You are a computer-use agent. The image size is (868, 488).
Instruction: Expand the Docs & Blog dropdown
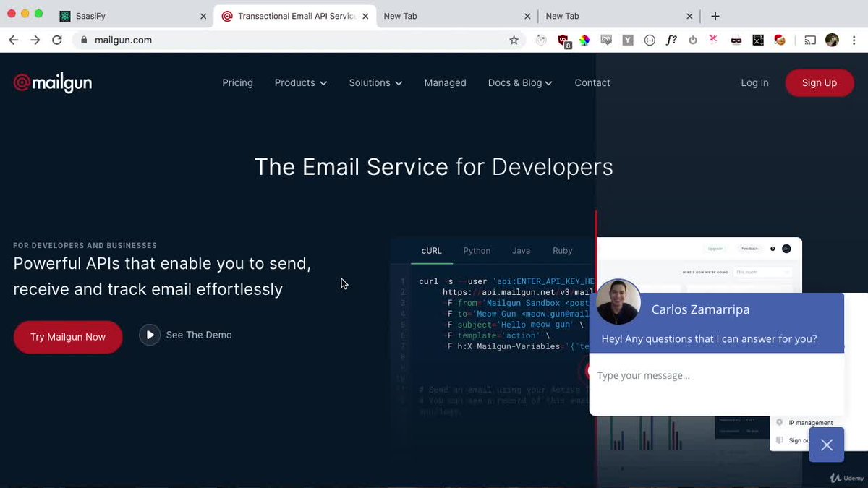click(x=520, y=83)
